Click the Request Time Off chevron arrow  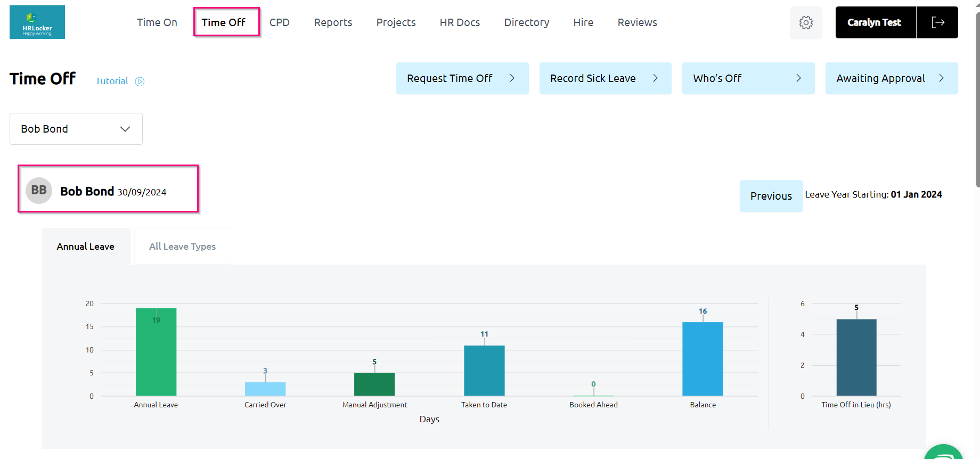tap(512, 78)
